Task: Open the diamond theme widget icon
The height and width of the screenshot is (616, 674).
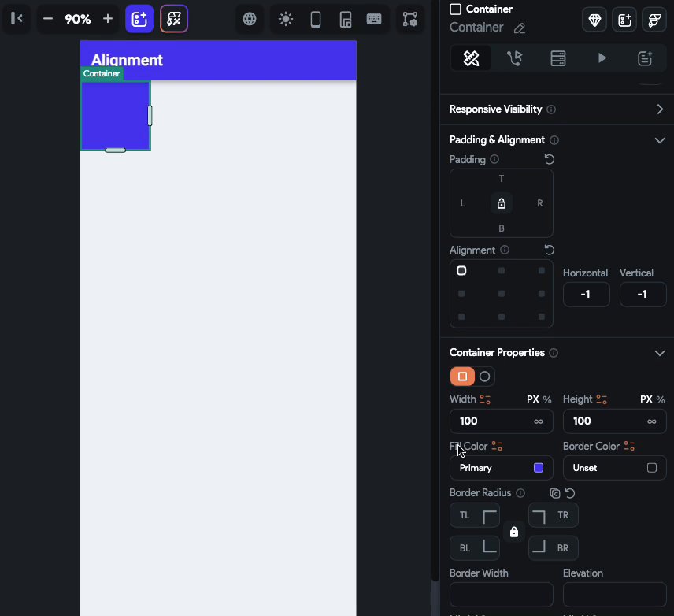Action: [x=594, y=20]
